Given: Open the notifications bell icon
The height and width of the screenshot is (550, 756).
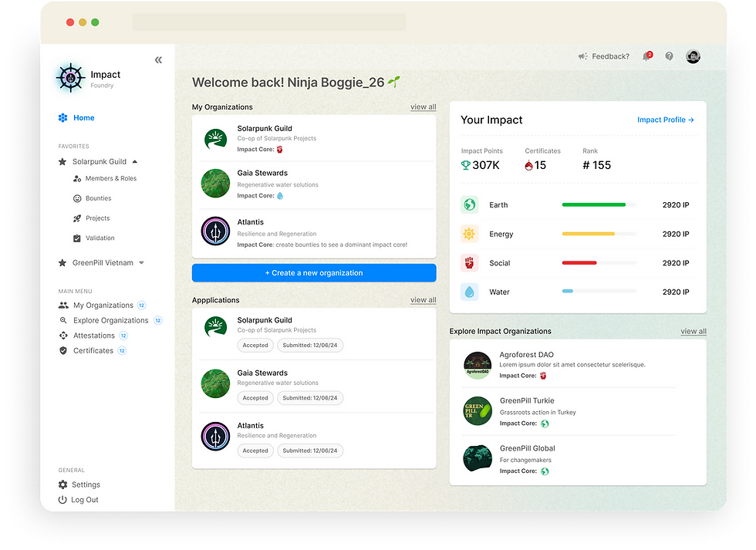Looking at the screenshot, I should point(647,56).
